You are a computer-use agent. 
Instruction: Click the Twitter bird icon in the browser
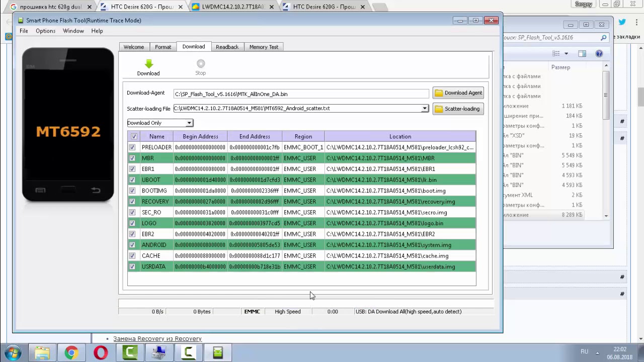tap(622, 22)
